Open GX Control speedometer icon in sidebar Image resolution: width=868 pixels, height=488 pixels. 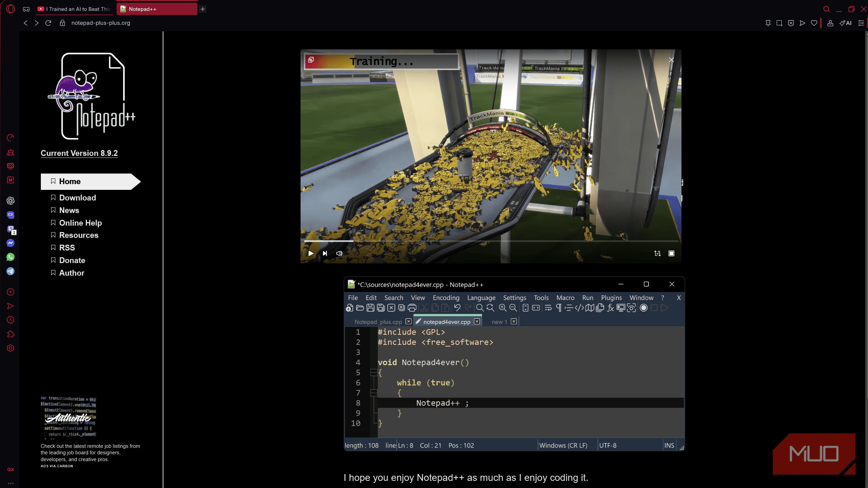[11, 137]
